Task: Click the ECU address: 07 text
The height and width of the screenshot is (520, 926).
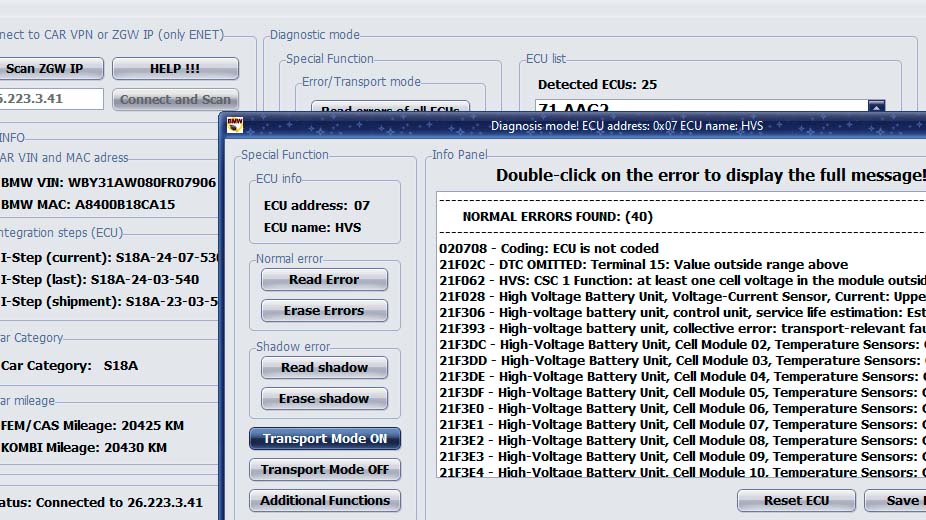Action: (x=317, y=205)
